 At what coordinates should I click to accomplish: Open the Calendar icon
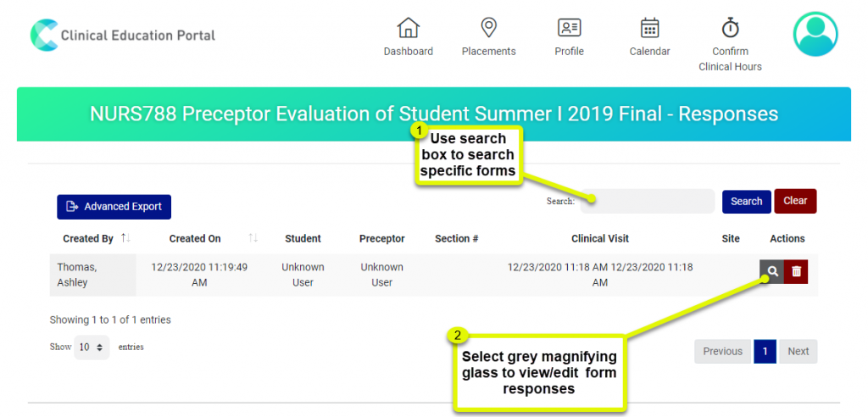click(x=649, y=28)
